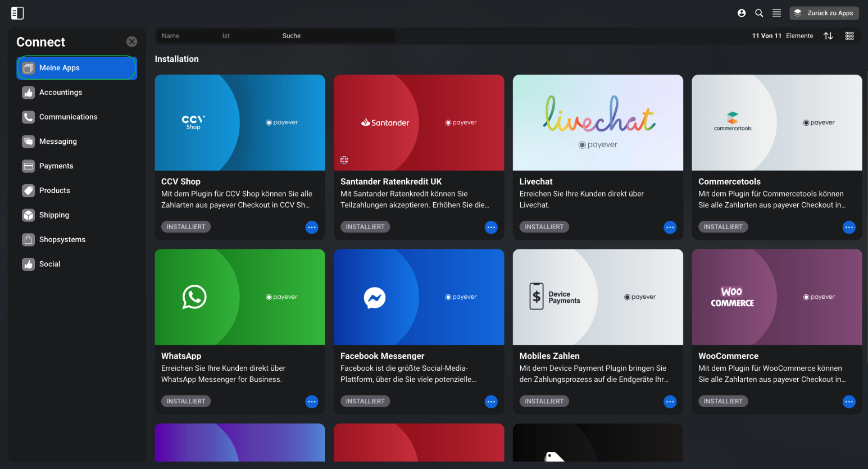
Task: Open the Santander card thumbnail
Action: [419, 122]
